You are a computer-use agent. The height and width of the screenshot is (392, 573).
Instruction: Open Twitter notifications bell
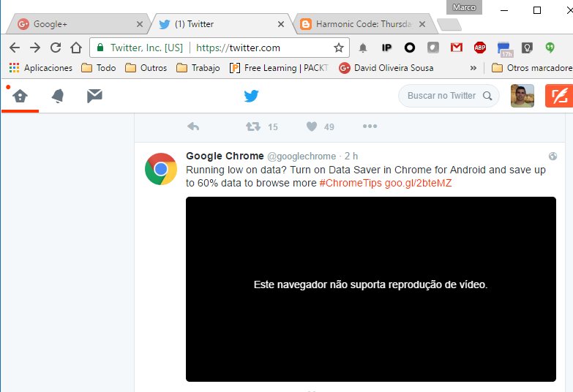tap(58, 96)
